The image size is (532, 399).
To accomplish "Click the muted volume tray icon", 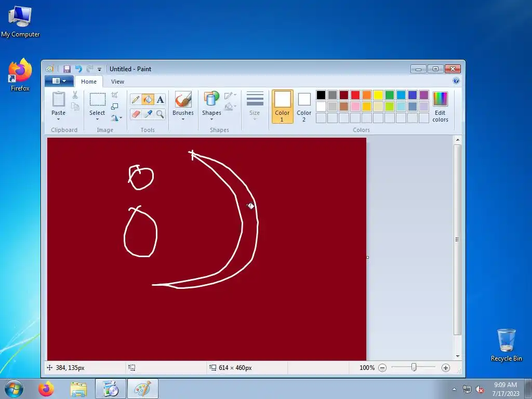I will pyautogui.click(x=480, y=390).
